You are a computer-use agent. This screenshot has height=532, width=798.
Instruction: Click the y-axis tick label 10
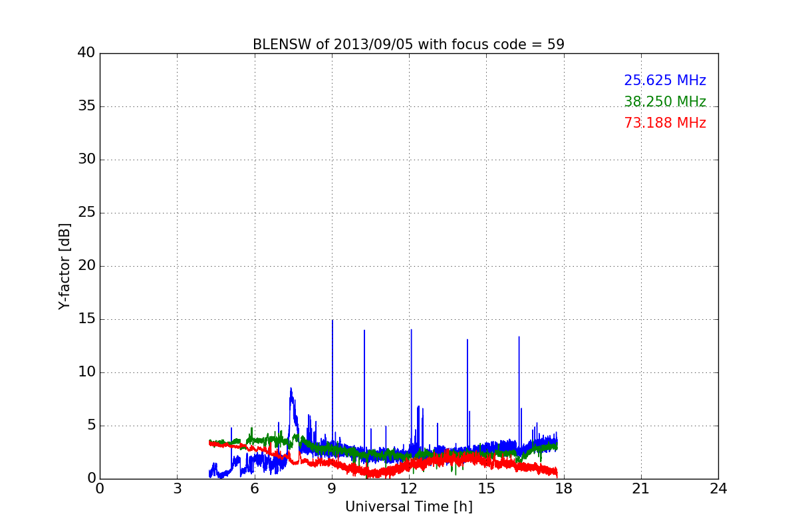point(86,372)
